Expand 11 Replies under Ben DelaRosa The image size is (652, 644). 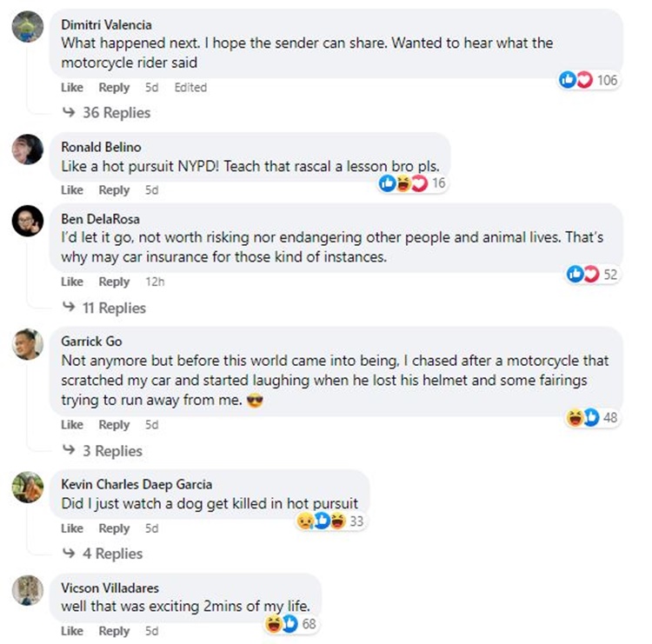pyautogui.click(x=106, y=308)
